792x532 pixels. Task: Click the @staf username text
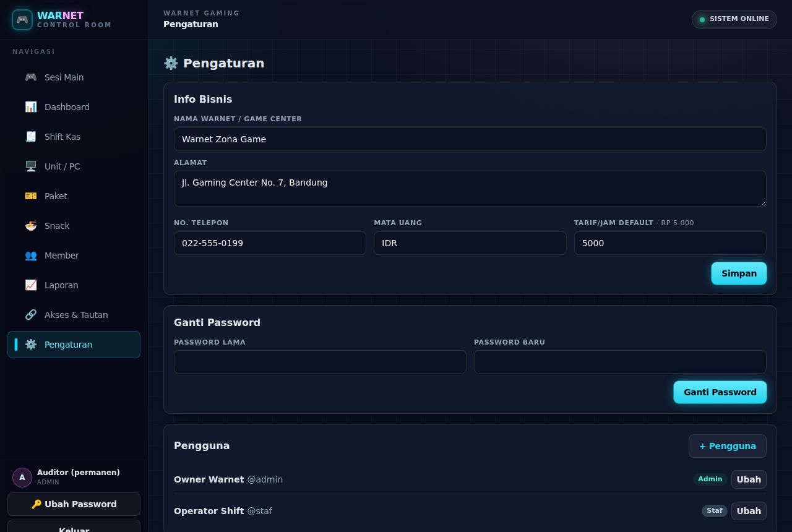pos(259,511)
